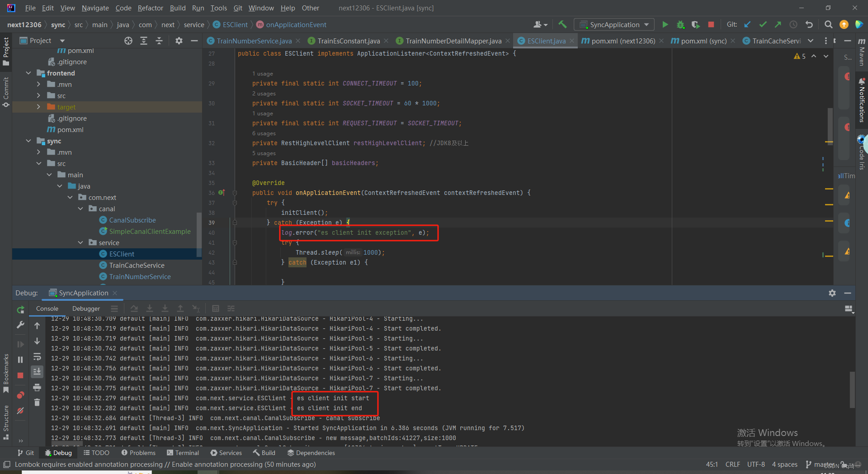Open the Refactor menu
The height and width of the screenshot is (474, 868).
pos(150,8)
